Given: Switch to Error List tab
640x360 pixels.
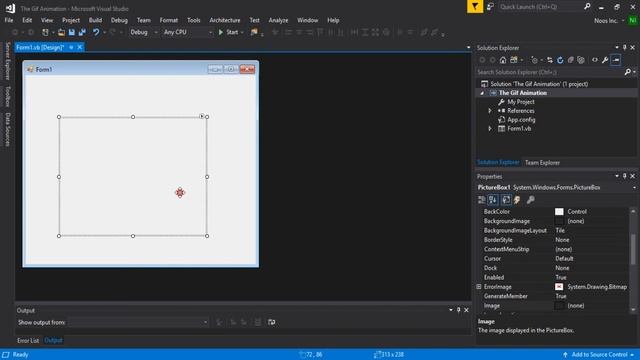Looking at the screenshot, I should click(x=28, y=340).
